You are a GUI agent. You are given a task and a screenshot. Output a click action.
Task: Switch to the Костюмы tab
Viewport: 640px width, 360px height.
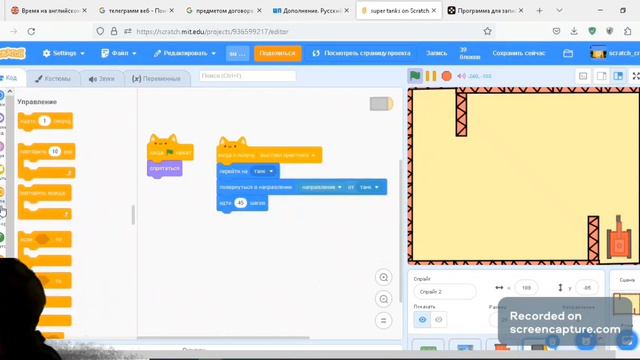pyautogui.click(x=53, y=79)
